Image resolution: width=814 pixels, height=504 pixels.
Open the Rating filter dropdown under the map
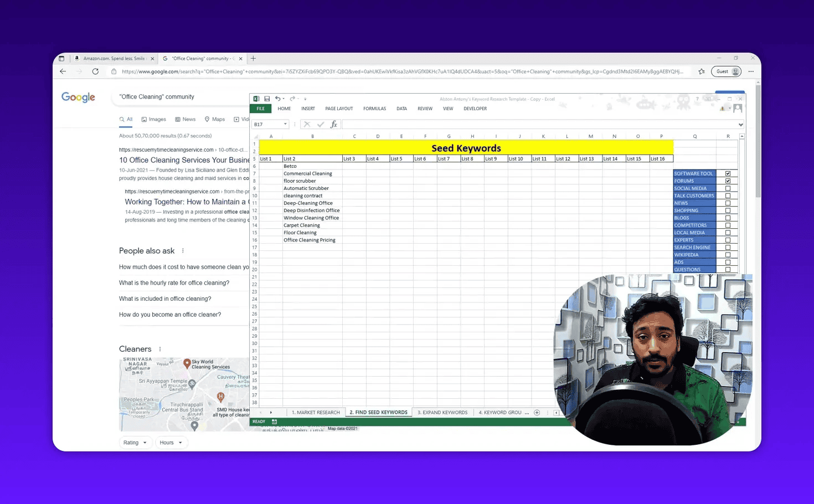135,442
